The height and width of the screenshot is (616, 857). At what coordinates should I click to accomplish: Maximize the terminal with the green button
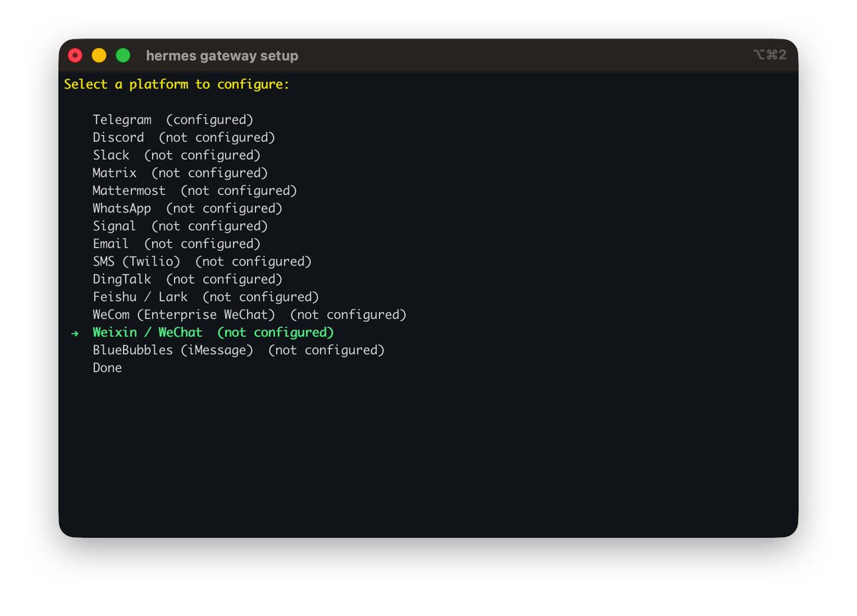point(123,55)
